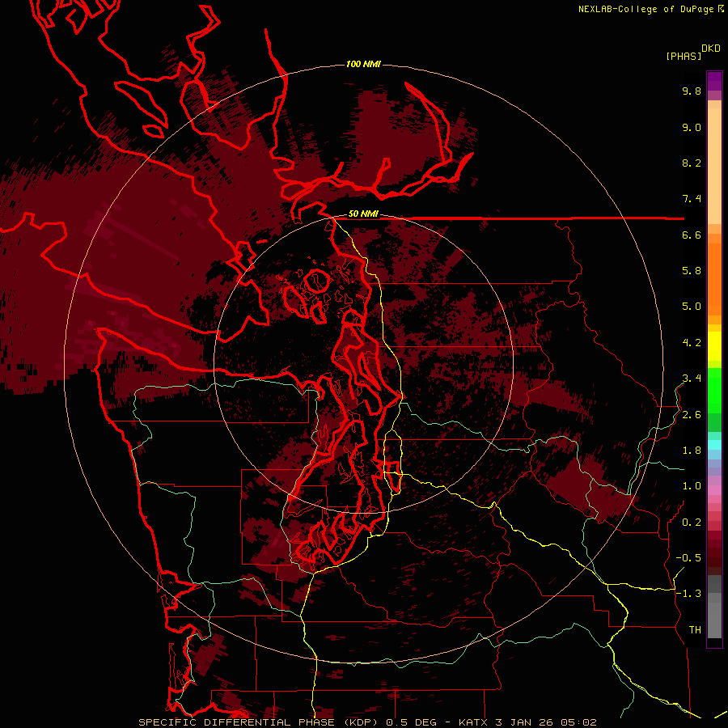Click the 4.2 legend value
This screenshot has width=728, height=728.
(692, 343)
